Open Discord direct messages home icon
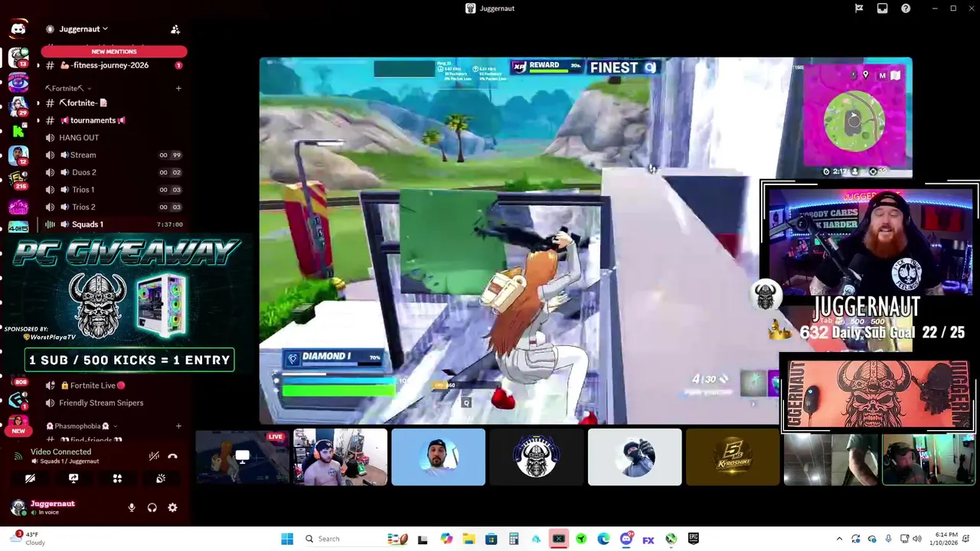Image resolution: width=980 pixels, height=551 pixels. pos(18,29)
